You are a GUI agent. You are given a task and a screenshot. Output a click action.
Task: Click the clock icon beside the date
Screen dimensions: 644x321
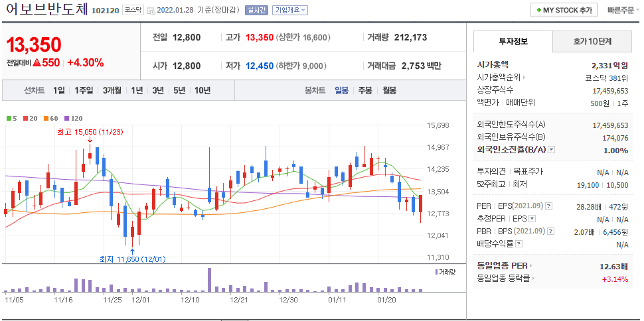(x=151, y=11)
